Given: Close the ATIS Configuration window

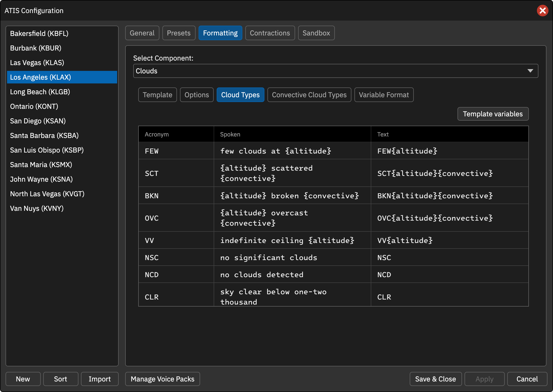Looking at the screenshot, I should pyautogui.click(x=542, y=11).
